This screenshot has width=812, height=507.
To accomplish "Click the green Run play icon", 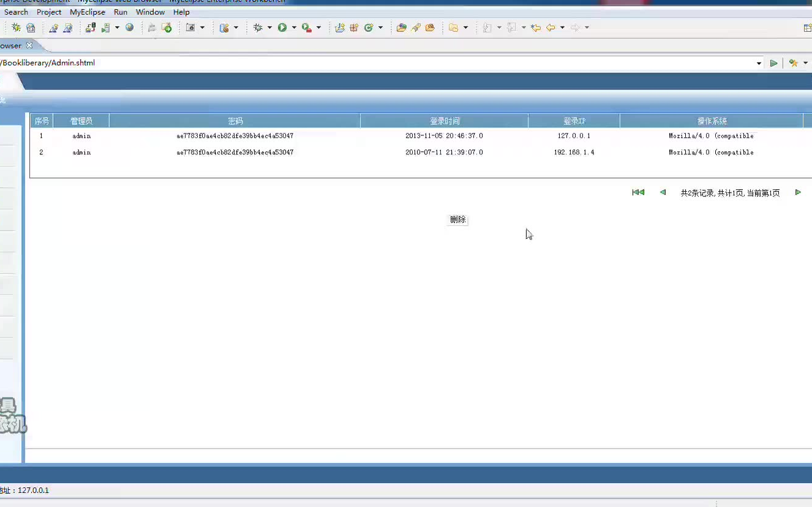I will [282, 28].
